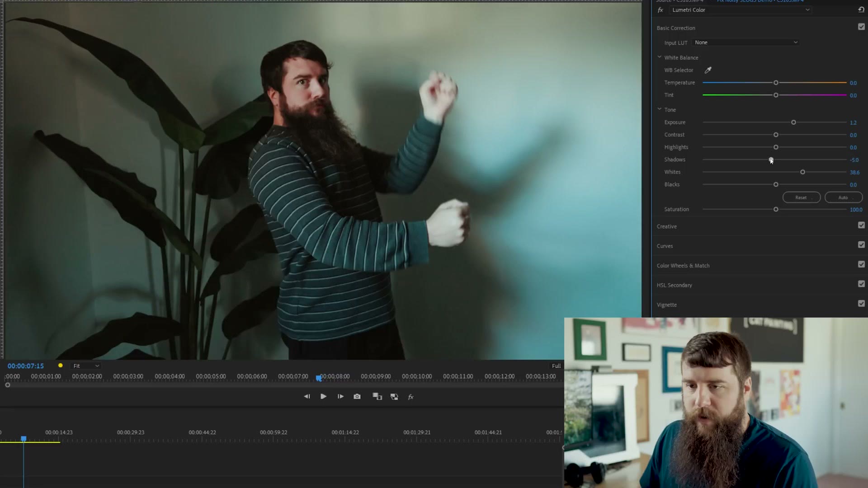Click the Reset button under Tone
Image resolution: width=868 pixels, height=488 pixels.
[802, 197]
